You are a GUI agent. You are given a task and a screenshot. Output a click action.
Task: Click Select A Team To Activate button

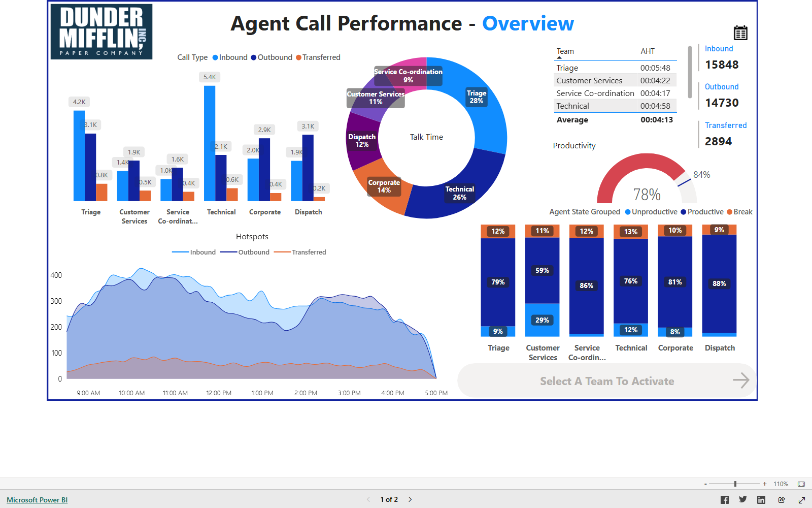coord(607,380)
